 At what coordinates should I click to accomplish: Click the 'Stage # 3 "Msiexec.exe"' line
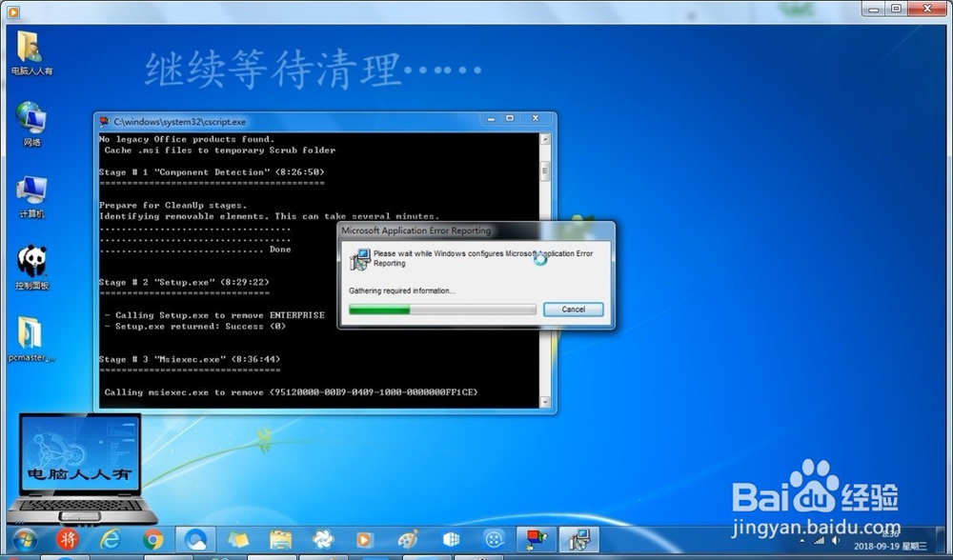tap(190, 360)
